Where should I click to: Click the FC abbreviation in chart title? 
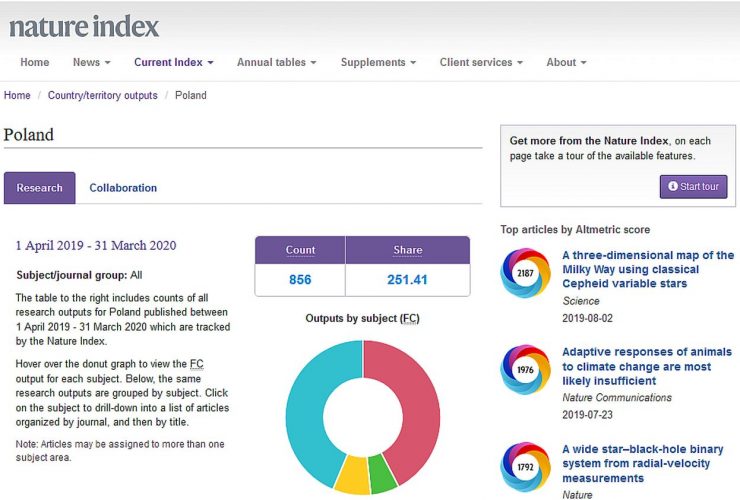(x=410, y=318)
